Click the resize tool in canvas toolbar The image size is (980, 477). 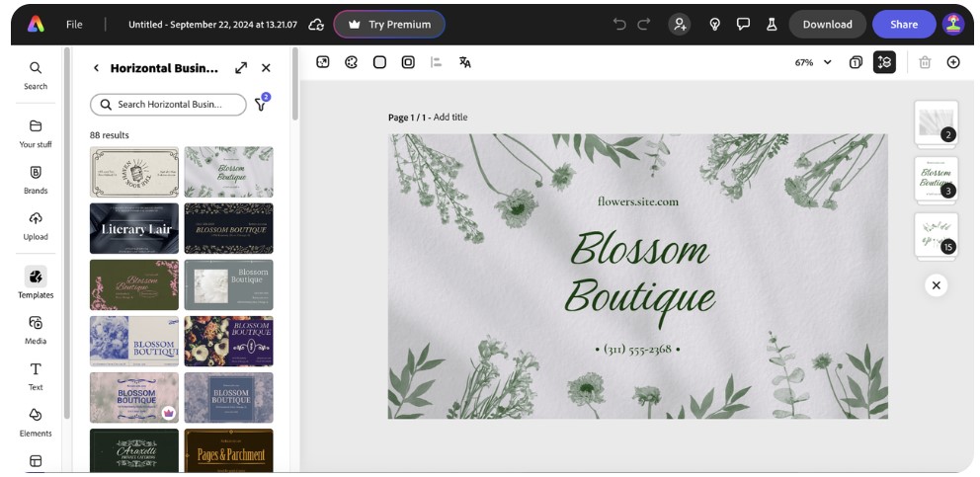(x=322, y=62)
